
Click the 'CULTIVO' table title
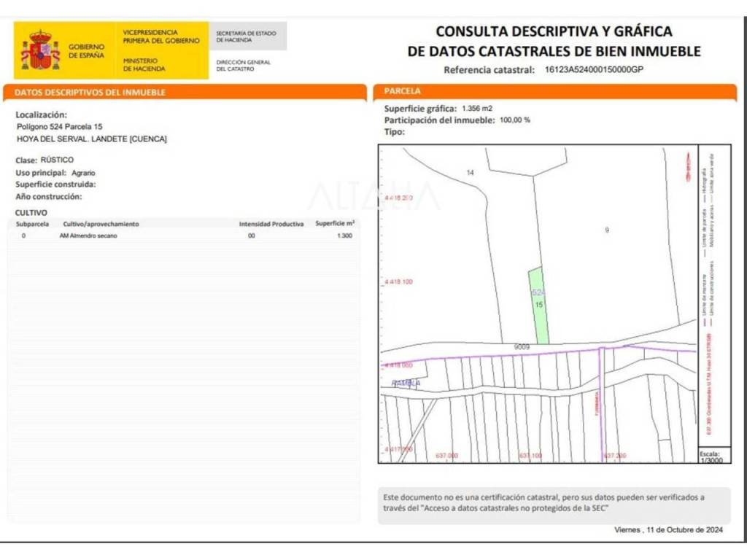click(31, 213)
